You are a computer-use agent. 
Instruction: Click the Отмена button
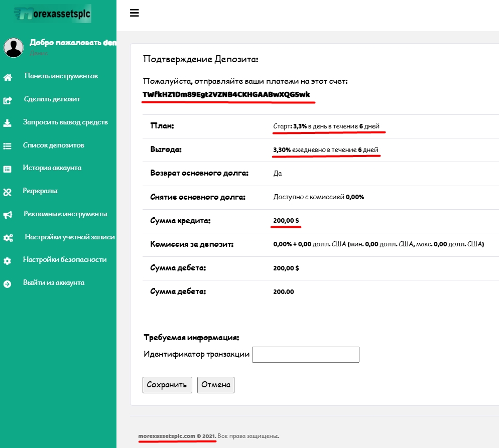coord(216,385)
